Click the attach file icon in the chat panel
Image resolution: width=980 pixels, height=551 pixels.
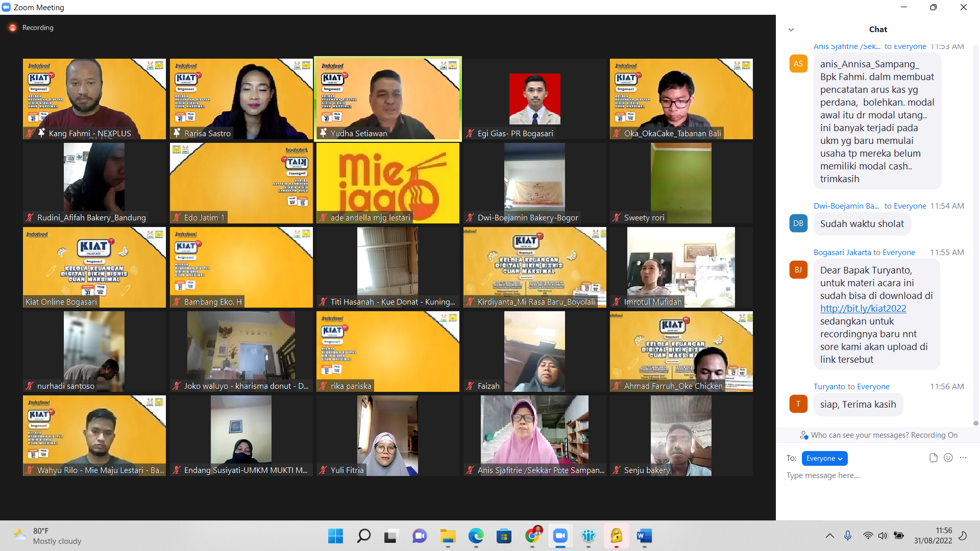click(x=934, y=458)
